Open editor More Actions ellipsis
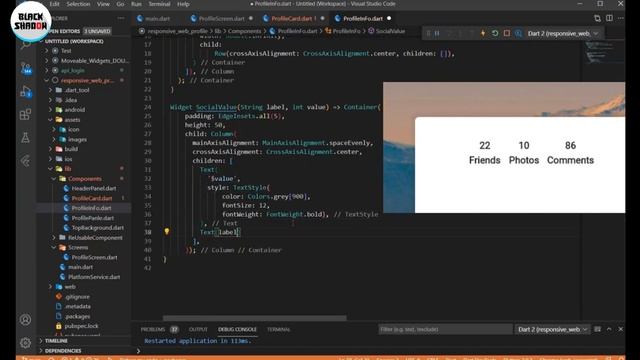640x360 pixels. [620, 18]
